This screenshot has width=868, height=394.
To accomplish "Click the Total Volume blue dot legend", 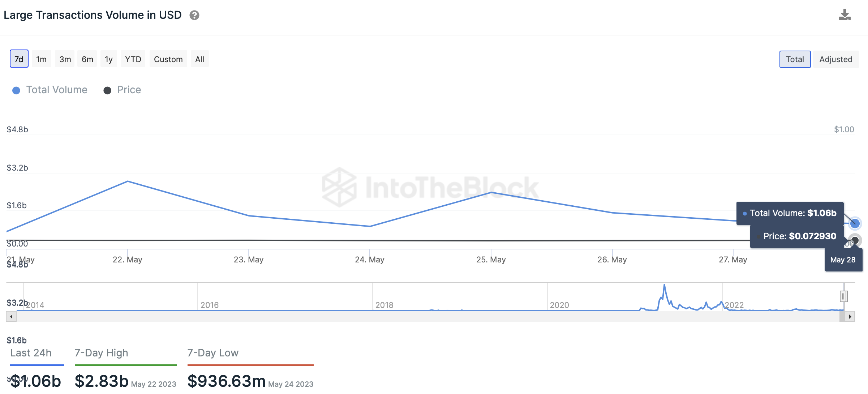I will coord(17,90).
